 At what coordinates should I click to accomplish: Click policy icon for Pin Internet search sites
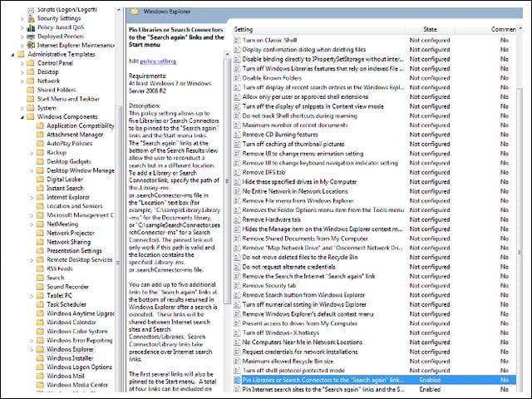pos(237,390)
